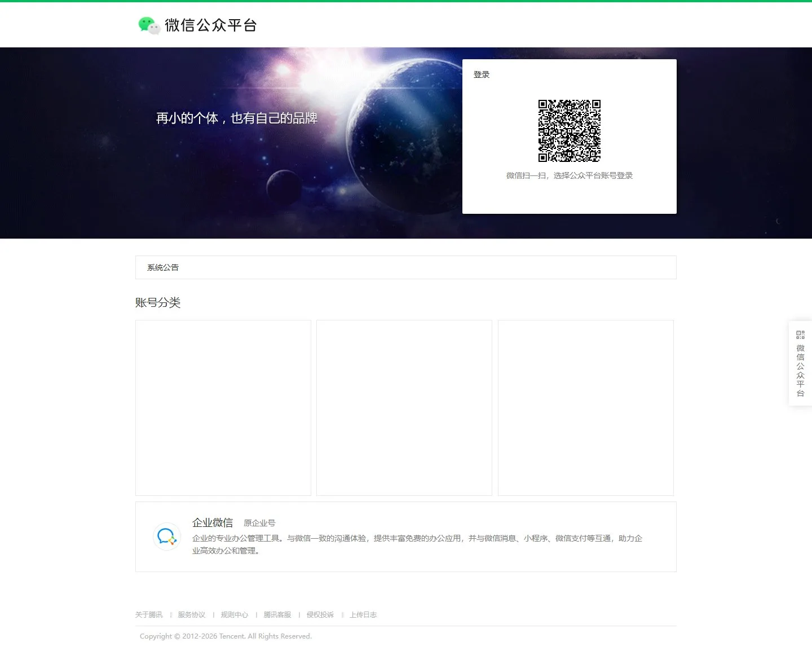Open the 企业微信 title link
This screenshot has width=812, height=664.
(213, 522)
